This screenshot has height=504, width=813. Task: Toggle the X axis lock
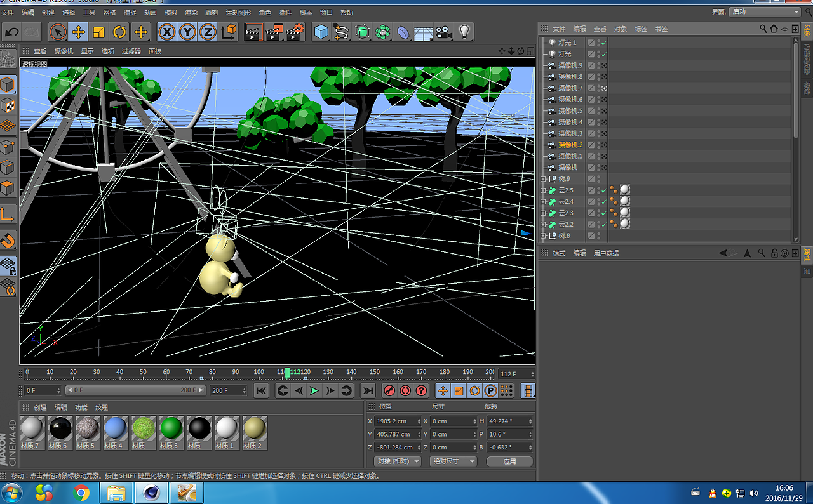coord(167,32)
